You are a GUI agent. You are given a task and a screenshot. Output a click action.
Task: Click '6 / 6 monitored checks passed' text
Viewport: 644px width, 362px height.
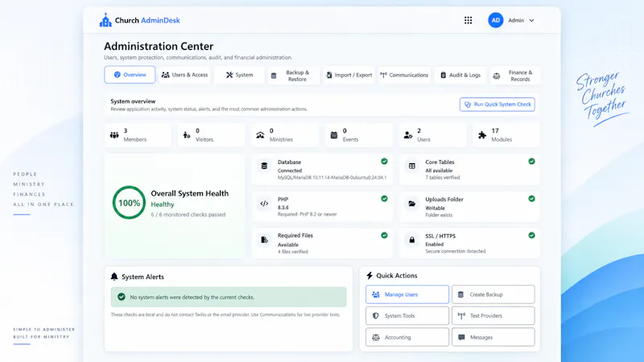point(188,215)
